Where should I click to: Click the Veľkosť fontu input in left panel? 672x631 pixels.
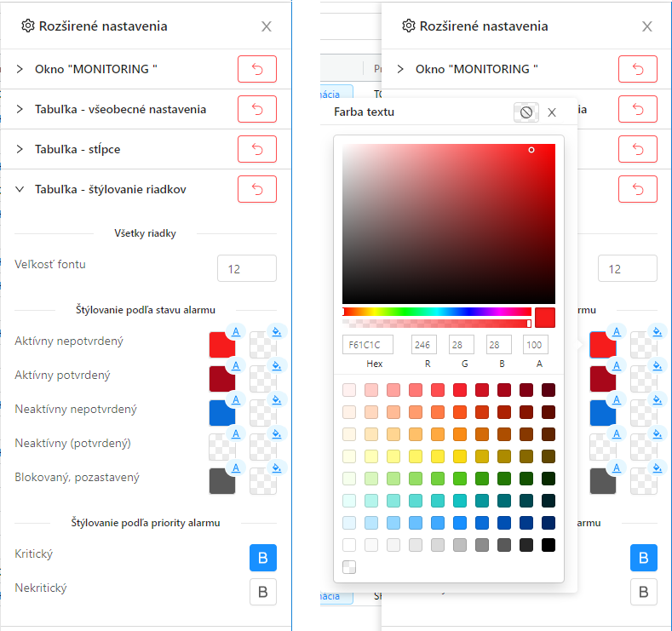click(246, 268)
